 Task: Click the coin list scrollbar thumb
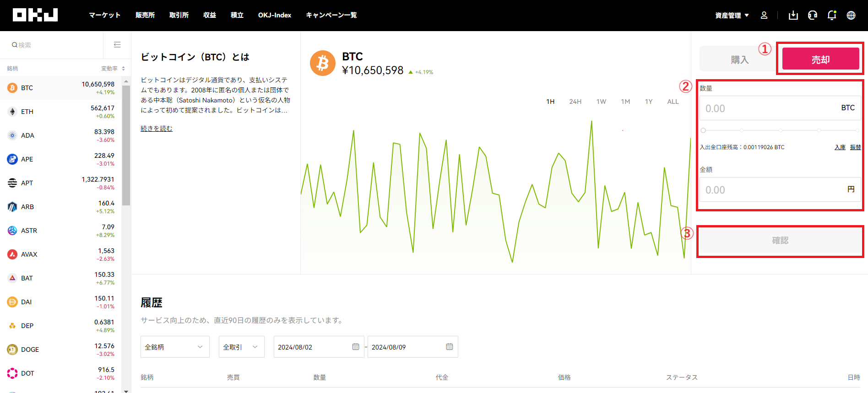click(x=126, y=145)
